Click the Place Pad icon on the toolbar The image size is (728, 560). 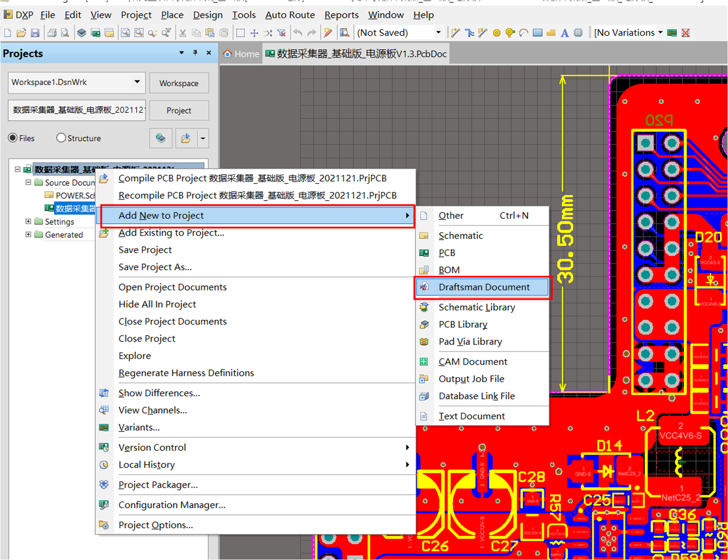(497, 32)
